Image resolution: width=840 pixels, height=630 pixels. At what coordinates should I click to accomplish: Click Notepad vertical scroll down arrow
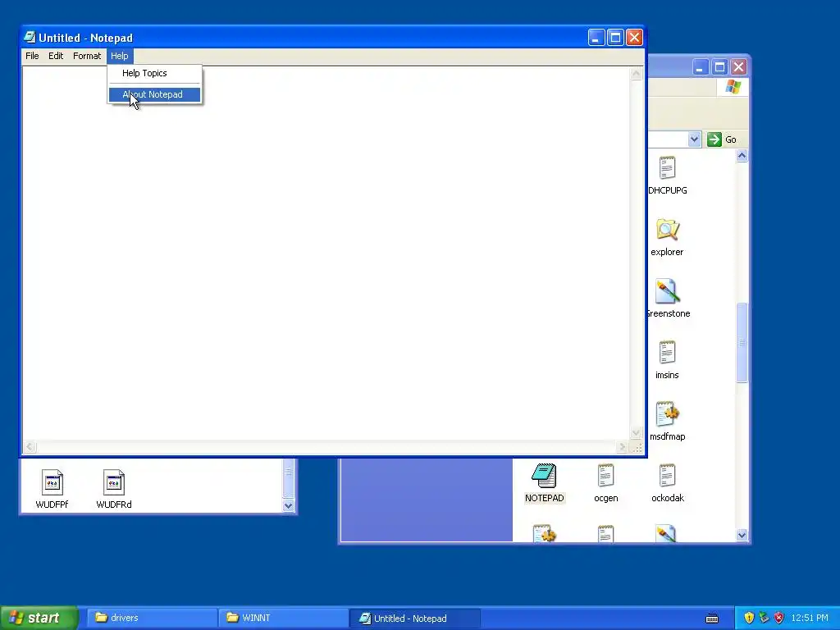(x=636, y=433)
